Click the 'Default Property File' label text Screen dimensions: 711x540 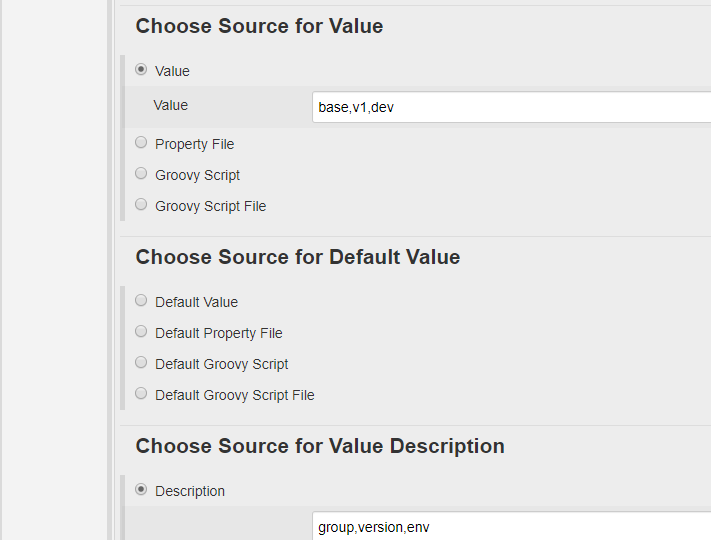pos(219,333)
